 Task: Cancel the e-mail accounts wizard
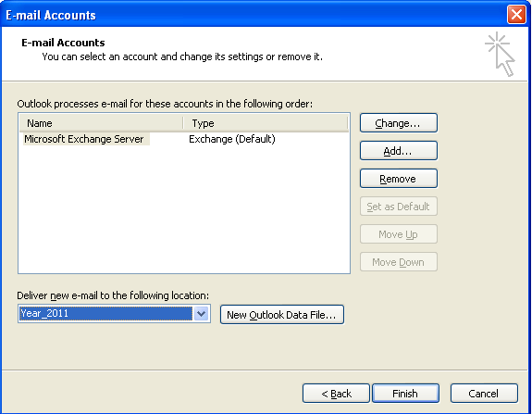(484, 394)
